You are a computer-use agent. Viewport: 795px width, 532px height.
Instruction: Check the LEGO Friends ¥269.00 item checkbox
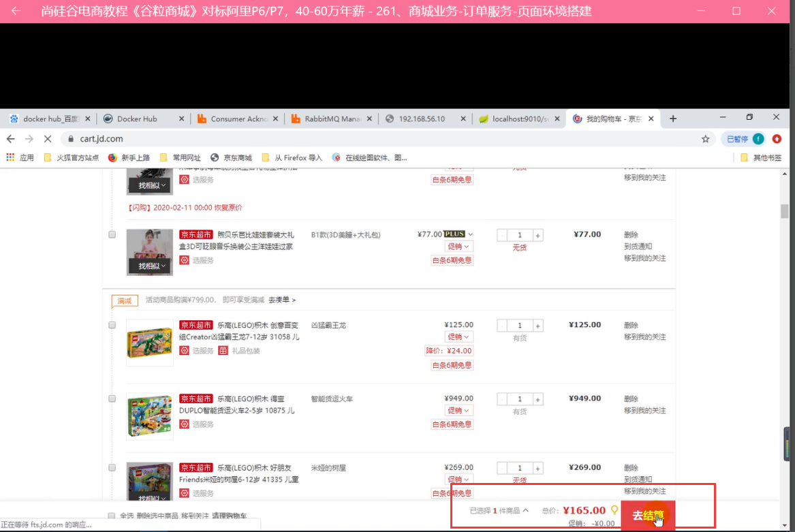112,467
